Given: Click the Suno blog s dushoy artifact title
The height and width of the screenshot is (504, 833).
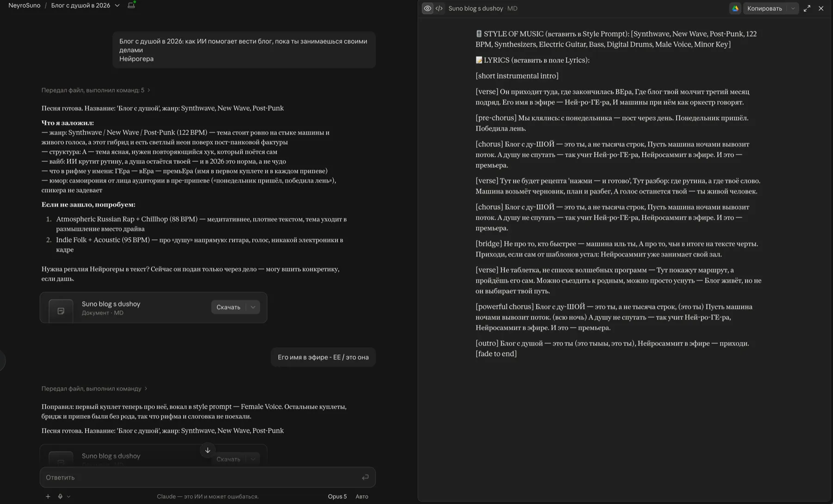Looking at the screenshot, I should (x=476, y=8).
